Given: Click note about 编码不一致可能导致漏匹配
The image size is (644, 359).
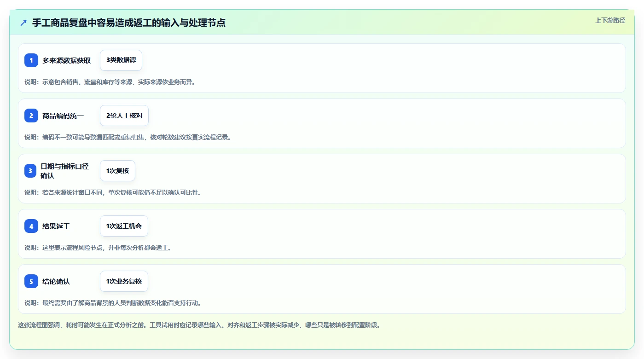Looking at the screenshot, I should tap(128, 137).
